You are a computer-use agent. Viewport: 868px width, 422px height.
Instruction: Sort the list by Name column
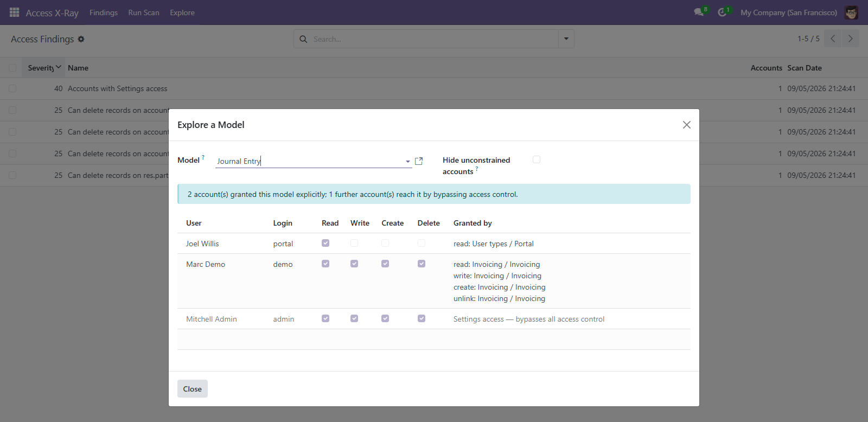point(78,68)
